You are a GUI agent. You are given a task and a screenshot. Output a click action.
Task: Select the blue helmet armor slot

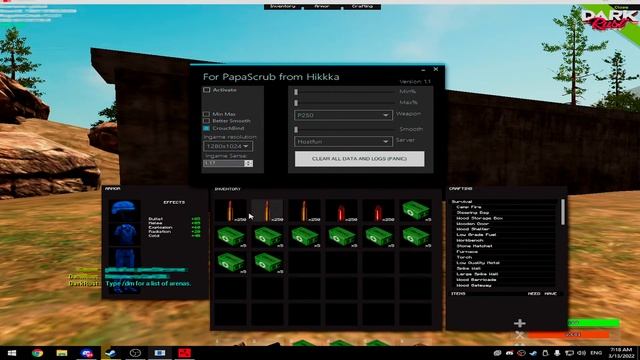124,210
